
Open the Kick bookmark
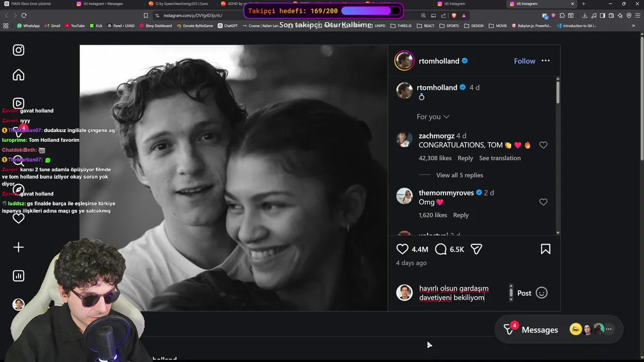96,26
